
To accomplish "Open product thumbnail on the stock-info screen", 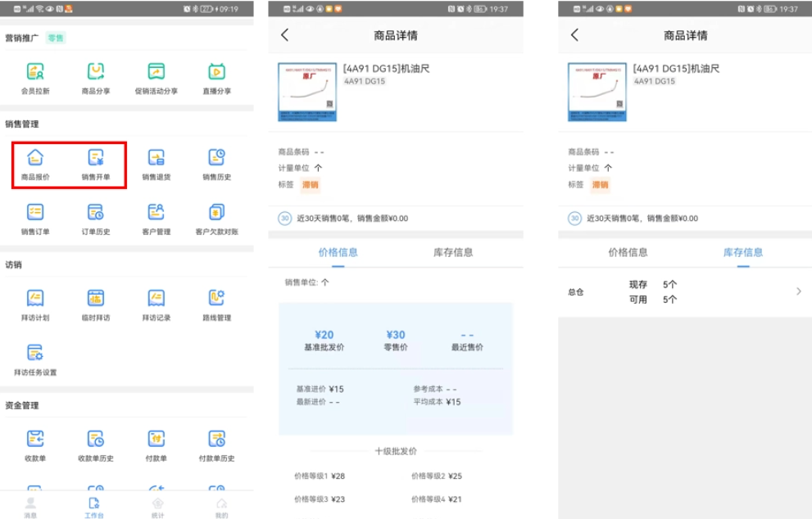I will [x=597, y=93].
